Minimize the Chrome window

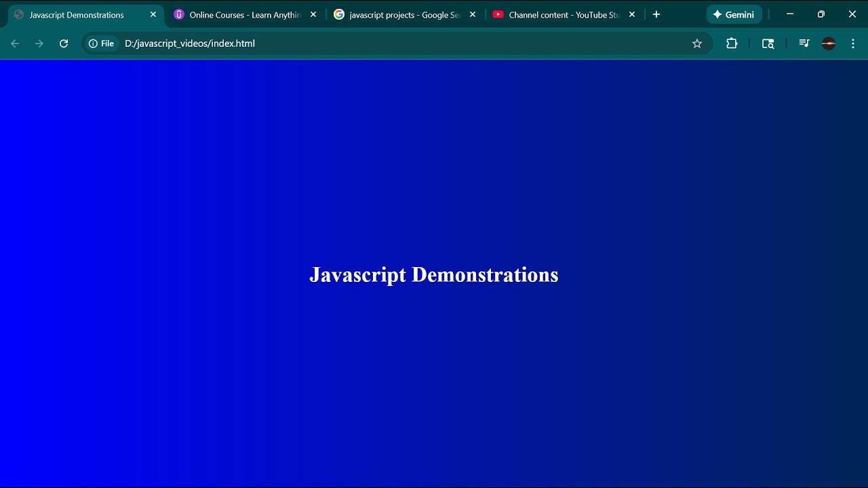(790, 14)
